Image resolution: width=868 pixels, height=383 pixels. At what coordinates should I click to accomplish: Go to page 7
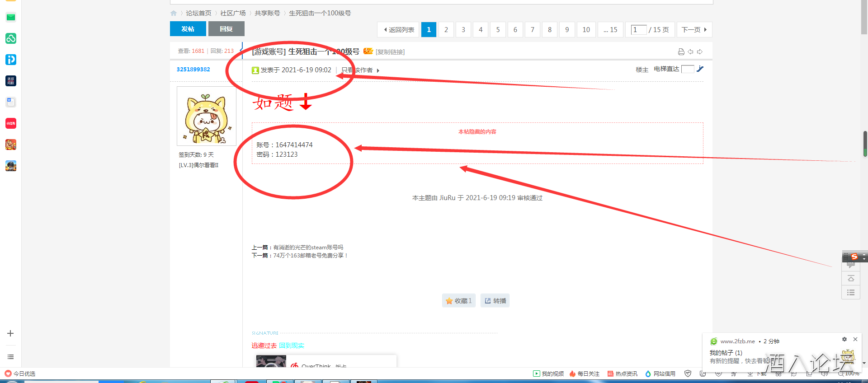[533, 29]
